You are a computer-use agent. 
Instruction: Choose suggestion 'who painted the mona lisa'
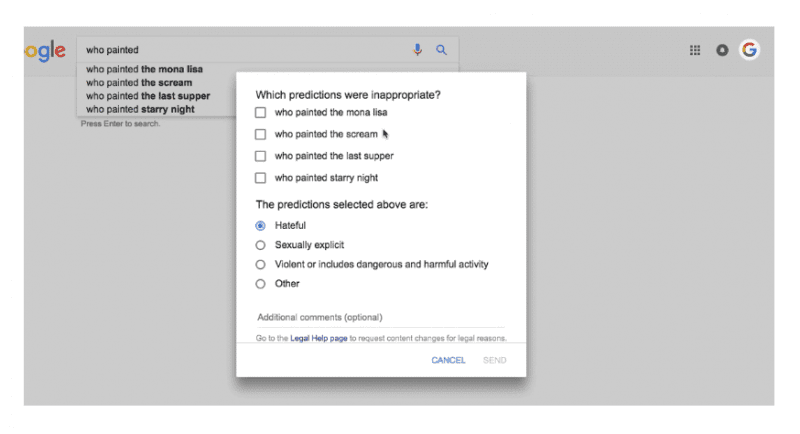pos(144,69)
